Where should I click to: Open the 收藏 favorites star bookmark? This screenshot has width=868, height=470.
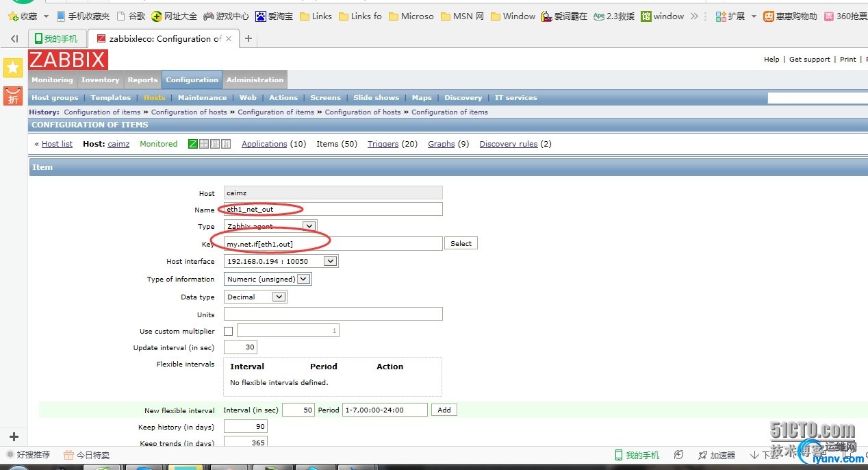click(23, 16)
